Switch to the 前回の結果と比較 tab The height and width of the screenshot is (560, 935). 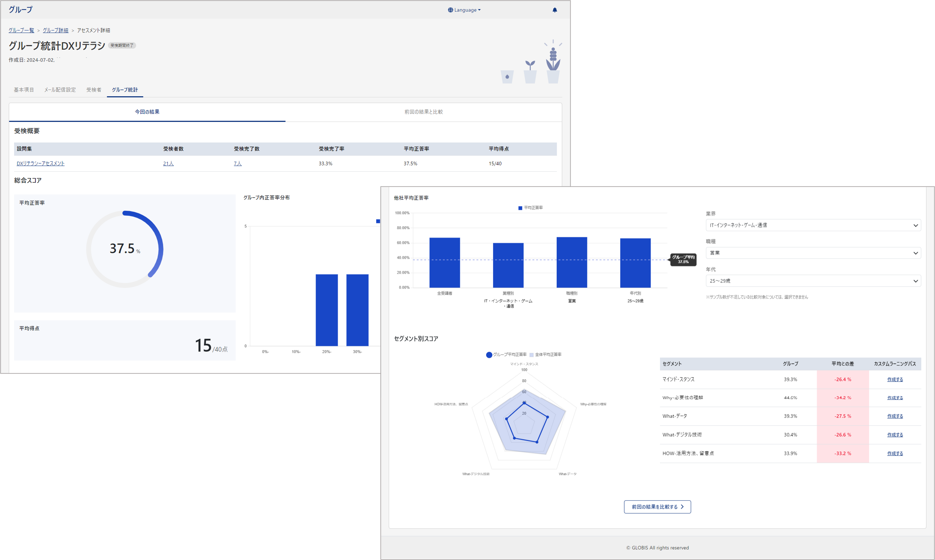[423, 112]
